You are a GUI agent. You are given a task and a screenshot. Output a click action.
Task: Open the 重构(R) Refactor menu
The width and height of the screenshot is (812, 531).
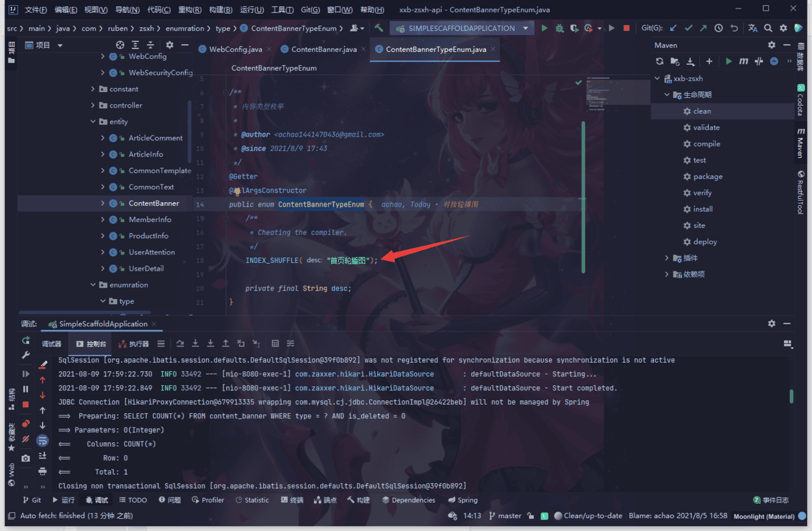189,10
